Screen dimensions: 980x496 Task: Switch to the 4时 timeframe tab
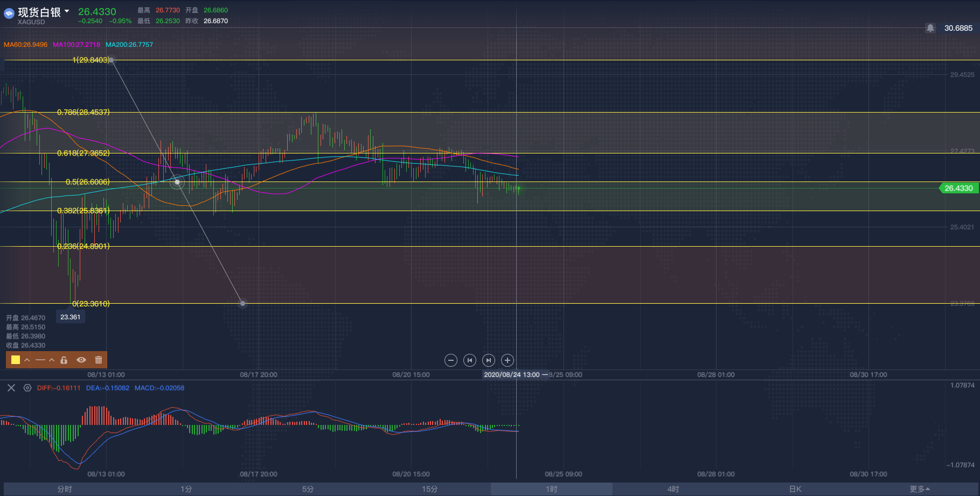(673, 489)
